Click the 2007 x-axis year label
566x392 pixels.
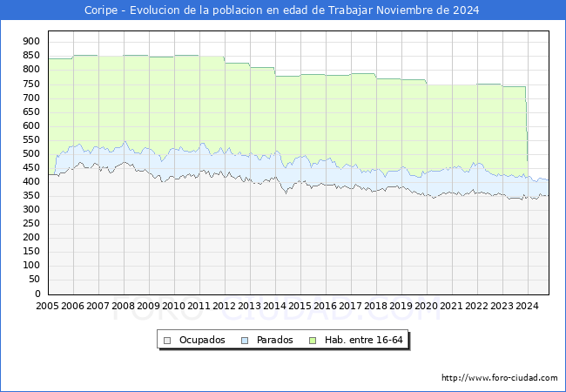[x=98, y=306]
